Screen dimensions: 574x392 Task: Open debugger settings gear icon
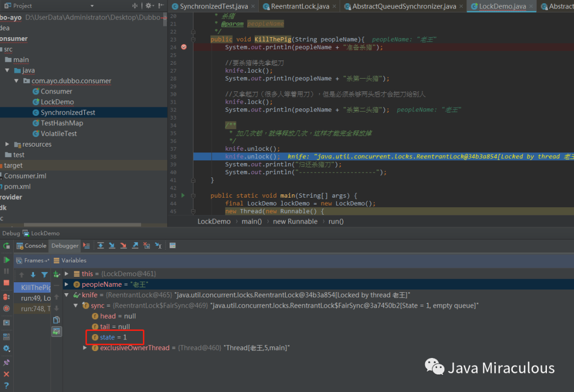[x=6, y=348]
